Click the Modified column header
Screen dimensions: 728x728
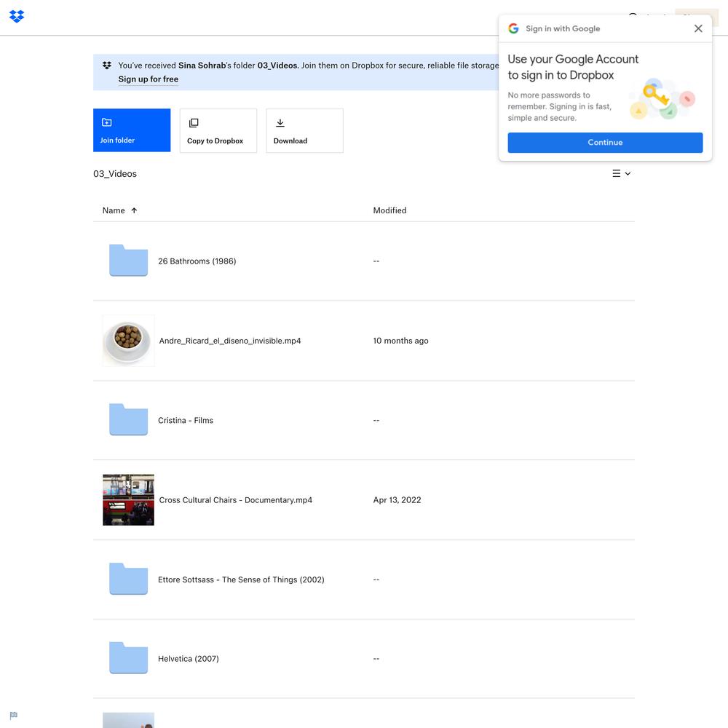389,210
